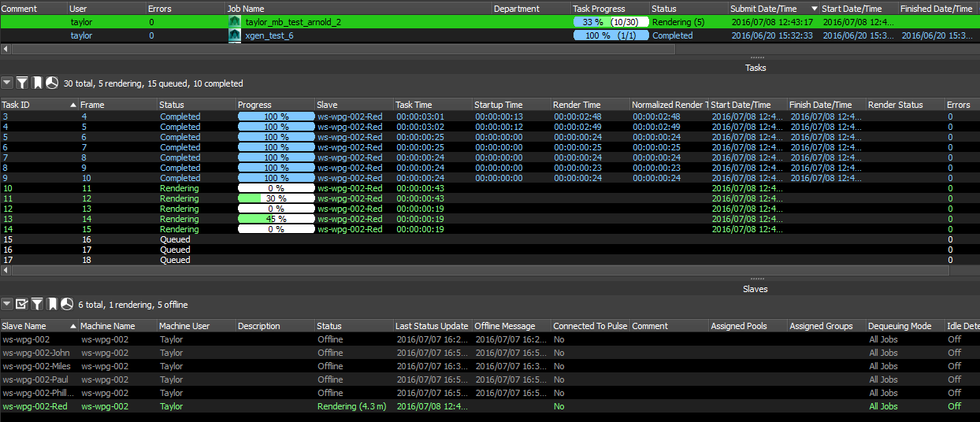Toggle the checkbox icon in Slaves toolbar
This screenshot has height=422, width=980.
[x=22, y=304]
